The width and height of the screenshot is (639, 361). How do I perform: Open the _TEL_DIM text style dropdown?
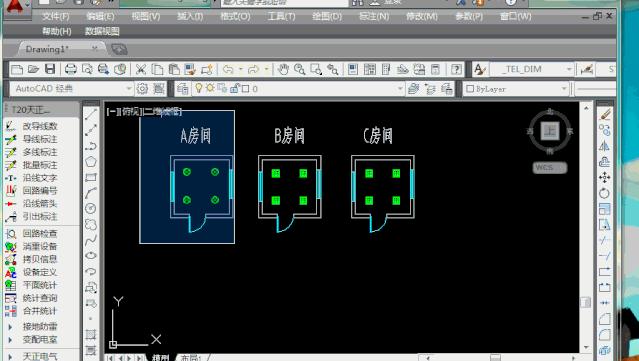[531, 69]
